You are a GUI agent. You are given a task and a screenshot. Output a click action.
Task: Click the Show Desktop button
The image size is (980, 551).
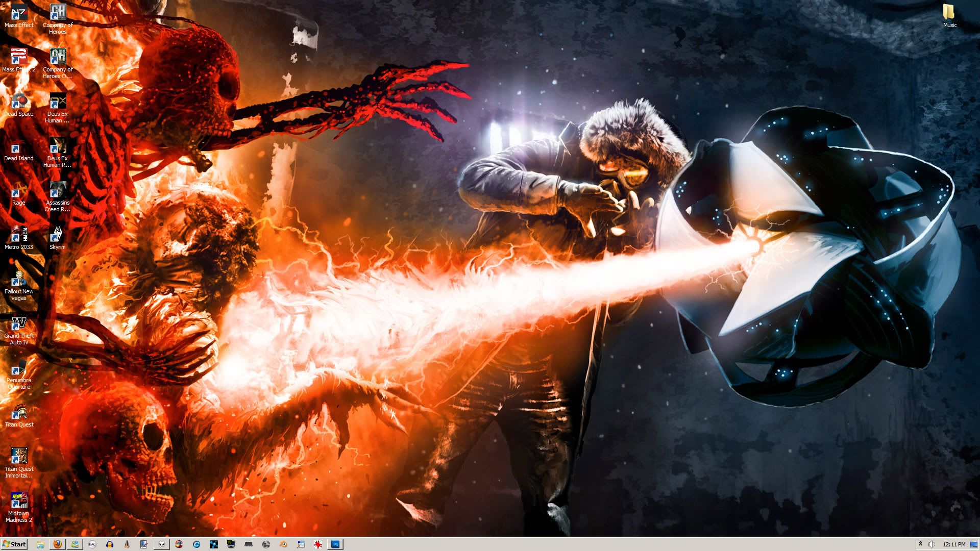pyautogui.click(x=974, y=544)
